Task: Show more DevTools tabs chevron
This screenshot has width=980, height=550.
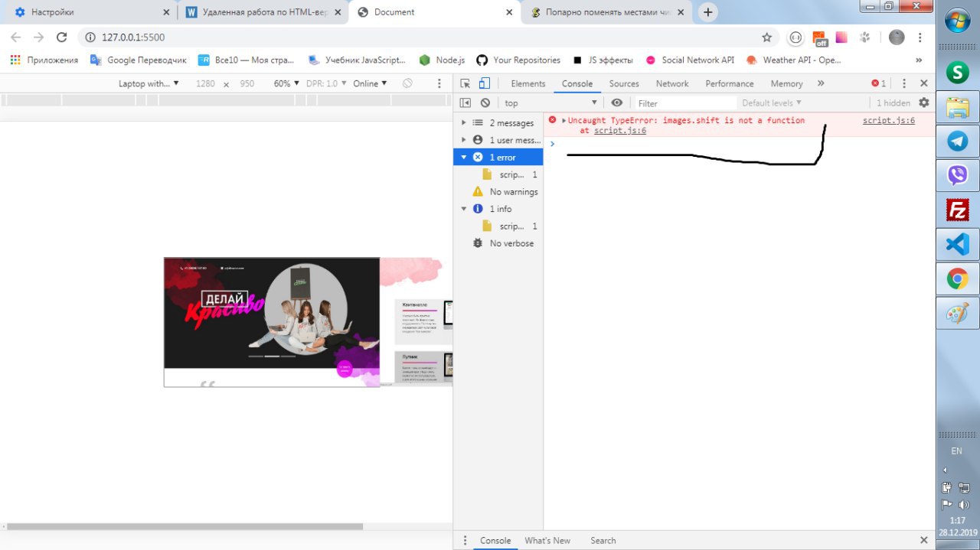Action: click(821, 83)
